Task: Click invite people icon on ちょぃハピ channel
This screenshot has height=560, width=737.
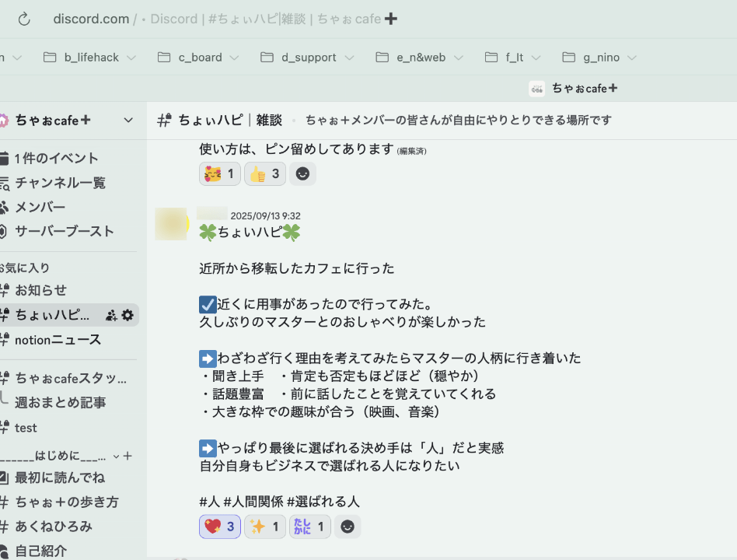Action: (110, 315)
